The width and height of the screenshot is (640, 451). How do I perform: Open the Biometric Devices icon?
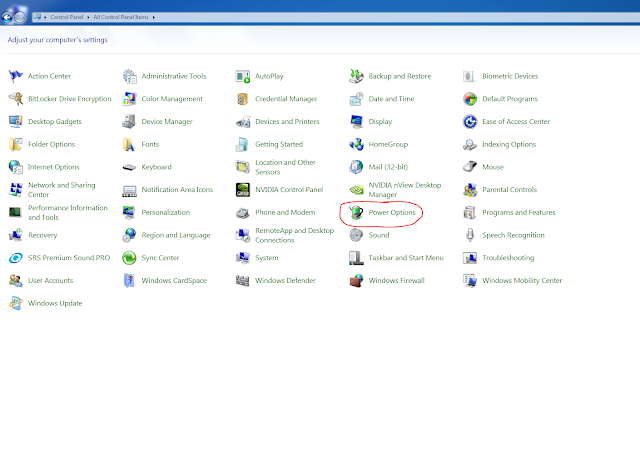[470, 76]
